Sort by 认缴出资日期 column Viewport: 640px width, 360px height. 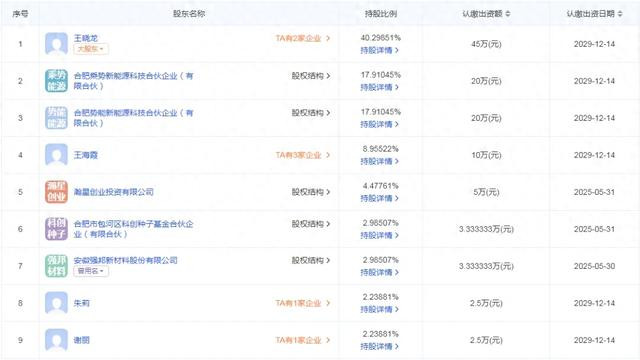(594, 14)
